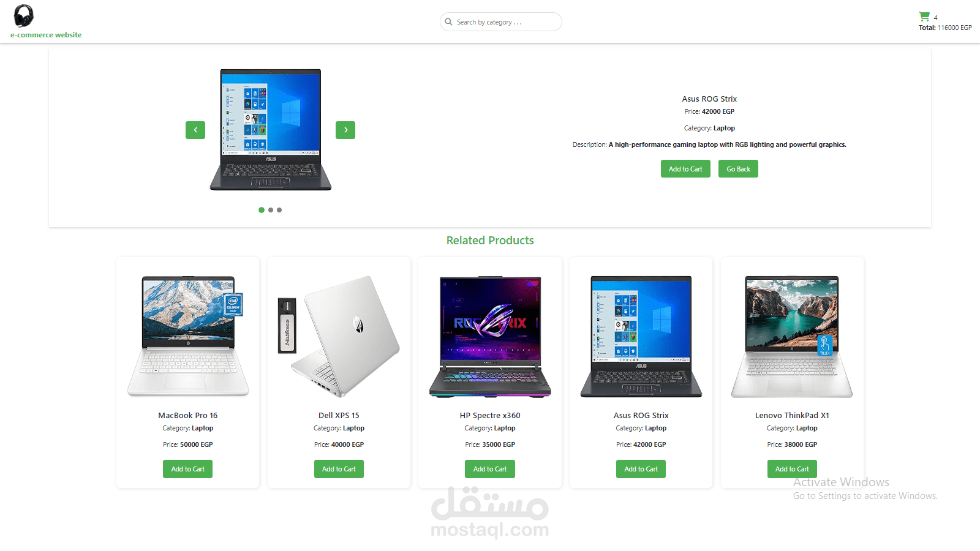Open the MacBook Pro 16 product image
The height and width of the screenshot is (551, 980).
188,336
